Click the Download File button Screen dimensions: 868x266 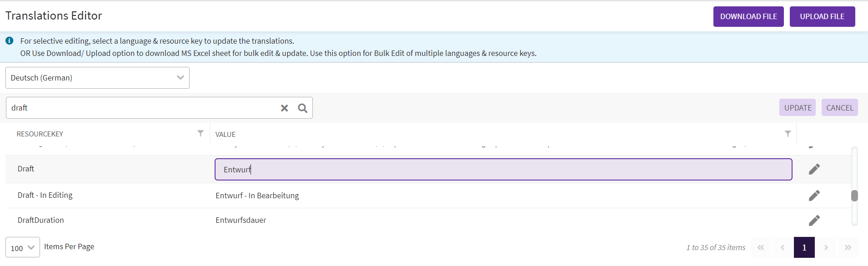748,17
